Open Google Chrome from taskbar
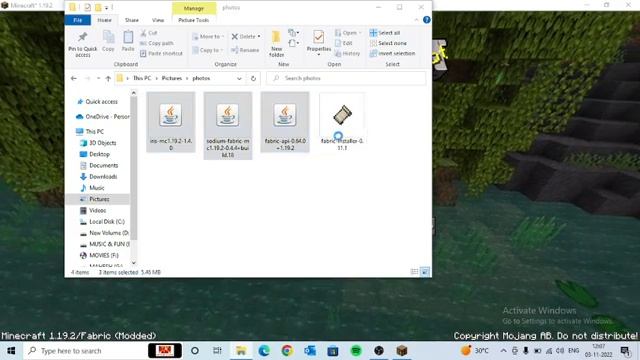This screenshot has height=360, width=640. [x=287, y=351]
